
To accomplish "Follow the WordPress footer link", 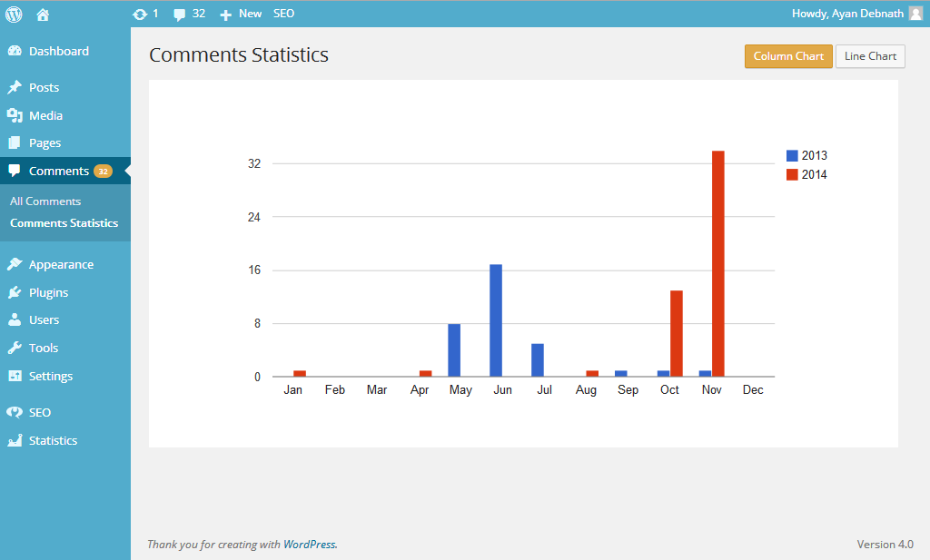I will 309,544.
